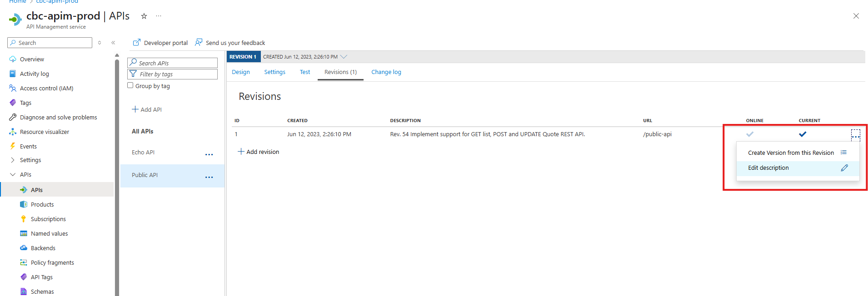Collapse the left sidebar using double chevron
The image size is (868, 296).
113,43
